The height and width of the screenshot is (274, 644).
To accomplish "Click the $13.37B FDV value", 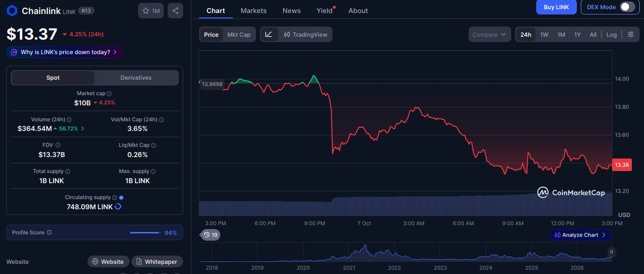I will click(52, 155).
